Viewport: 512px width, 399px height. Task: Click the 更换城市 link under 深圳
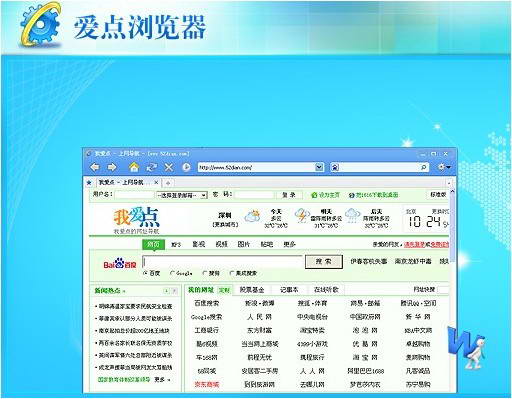click(225, 225)
